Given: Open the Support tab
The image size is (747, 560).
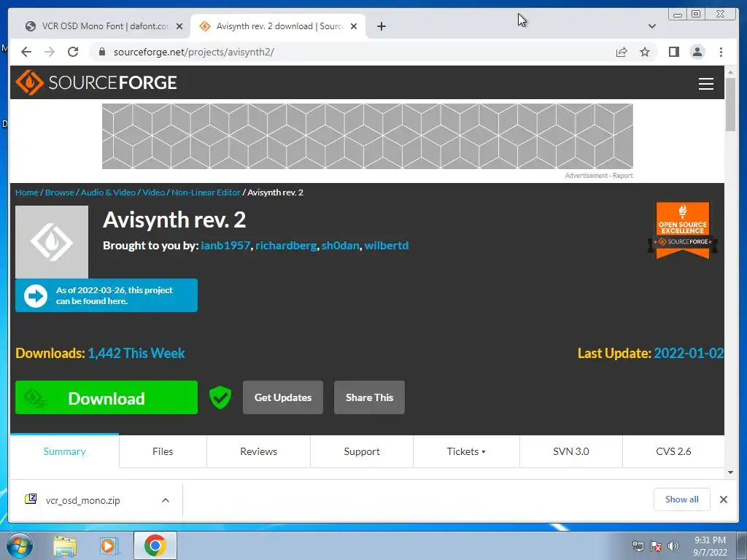Looking at the screenshot, I should [x=362, y=451].
